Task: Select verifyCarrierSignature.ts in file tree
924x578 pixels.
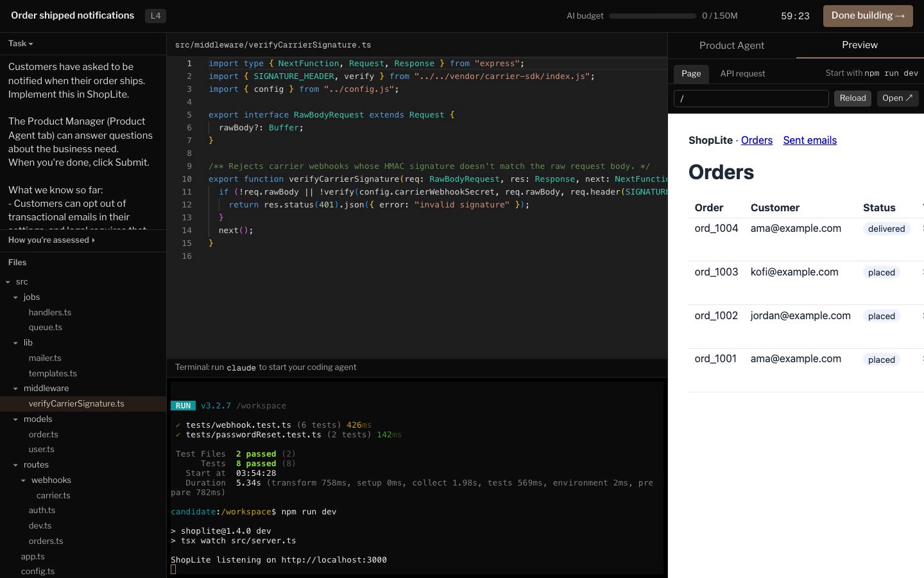Action: [83, 404]
